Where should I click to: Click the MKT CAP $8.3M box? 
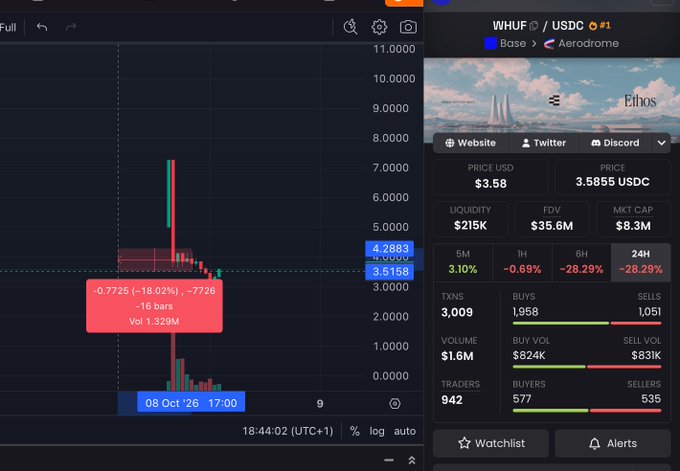tap(633, 219)
